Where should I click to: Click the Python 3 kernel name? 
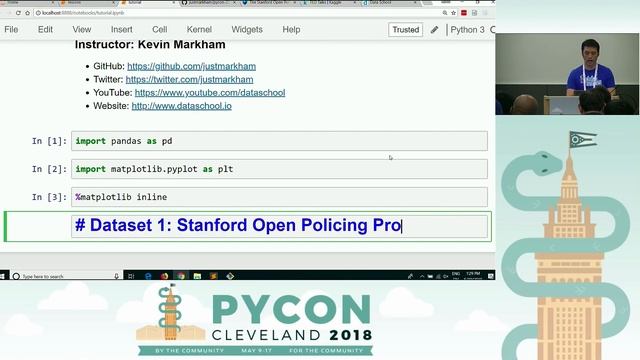467,30
